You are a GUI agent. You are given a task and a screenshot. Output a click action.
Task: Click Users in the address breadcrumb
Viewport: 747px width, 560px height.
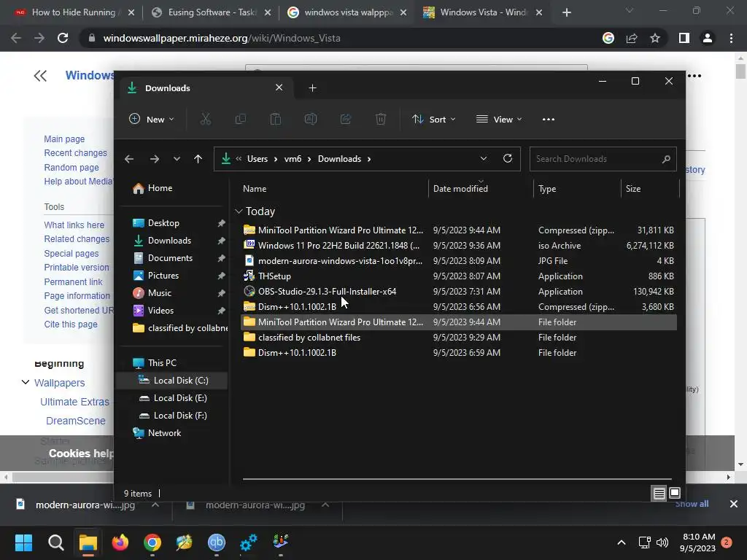[x=258, y=159]
